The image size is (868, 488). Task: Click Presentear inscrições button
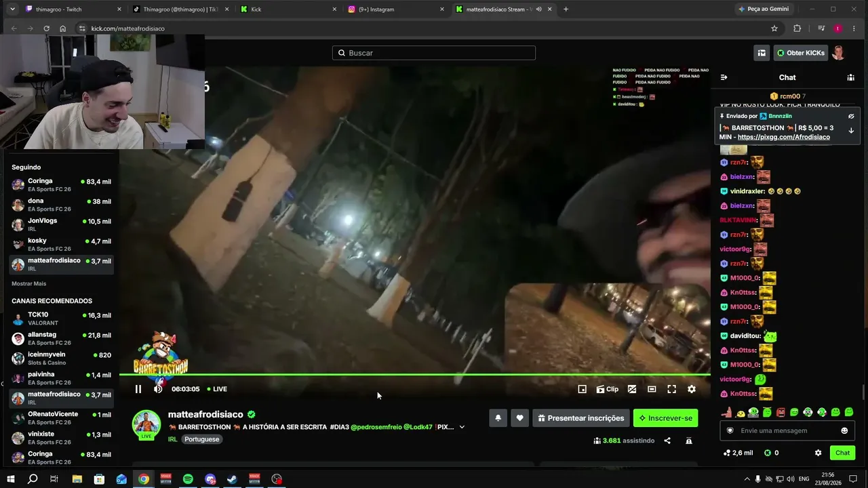tap(580, 418)
